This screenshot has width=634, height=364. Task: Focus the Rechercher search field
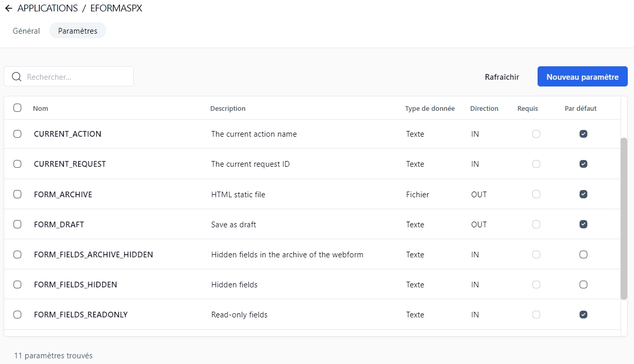77,77
